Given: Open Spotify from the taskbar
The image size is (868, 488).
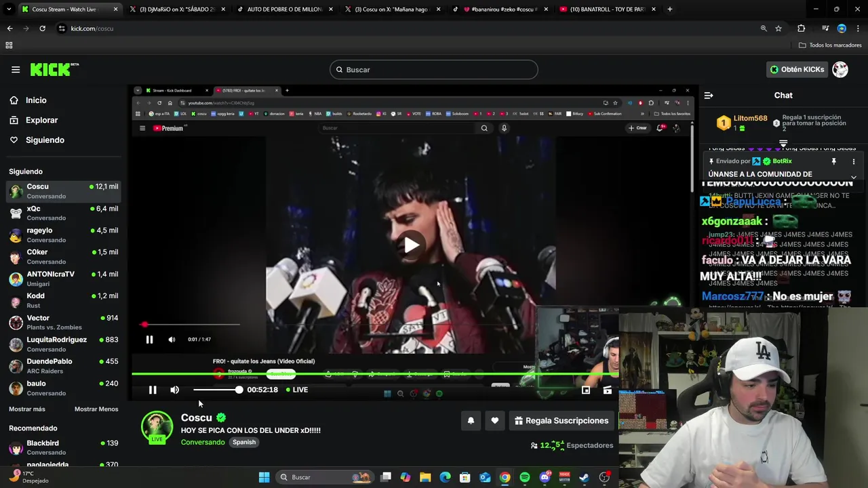Looking at the screenshot, I should (525, 477).
